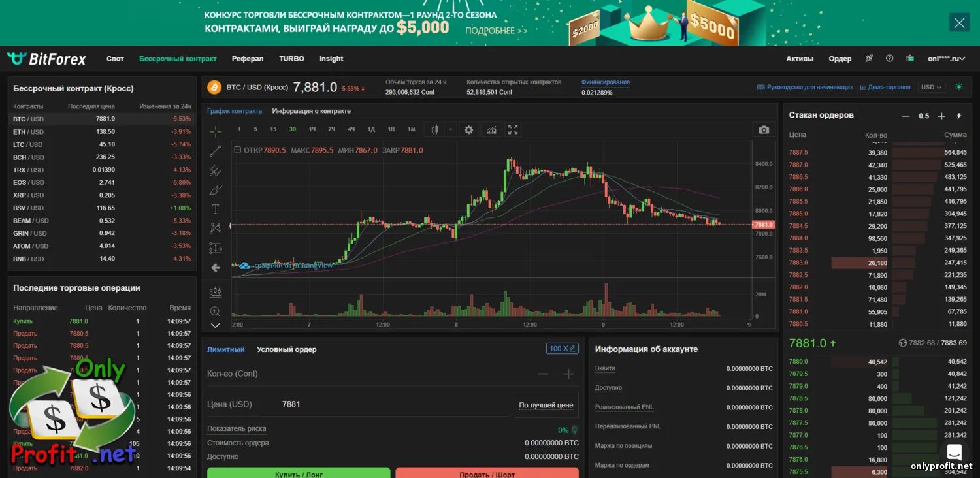Select the 5 minute timeframe
This screenshot has height=478, width=980.
(x=255, y=129)
